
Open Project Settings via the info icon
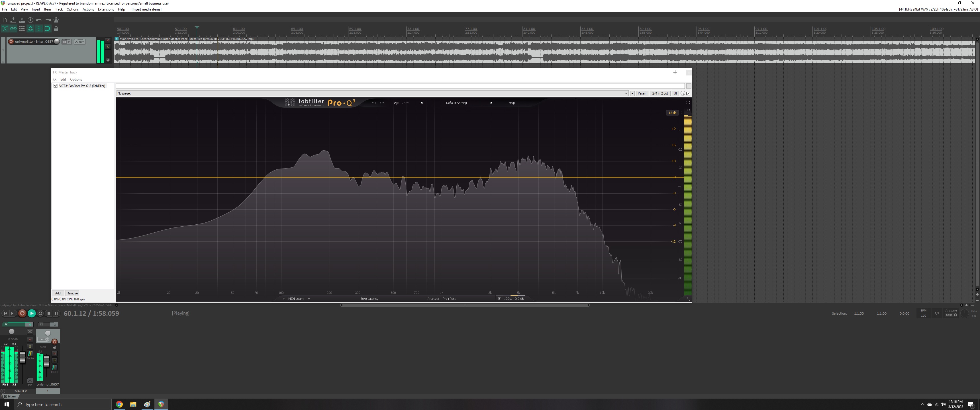click(30, 20)
